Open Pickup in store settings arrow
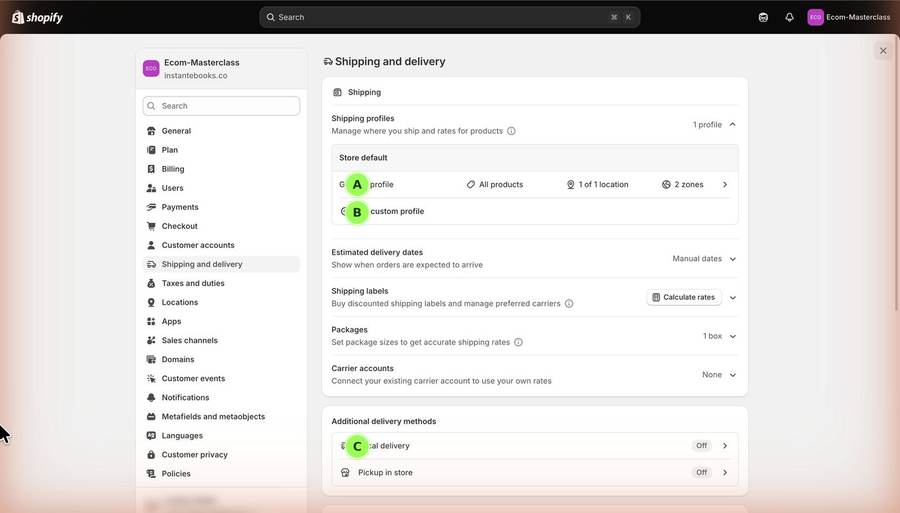The image size is (900, 513). [725, 472]
